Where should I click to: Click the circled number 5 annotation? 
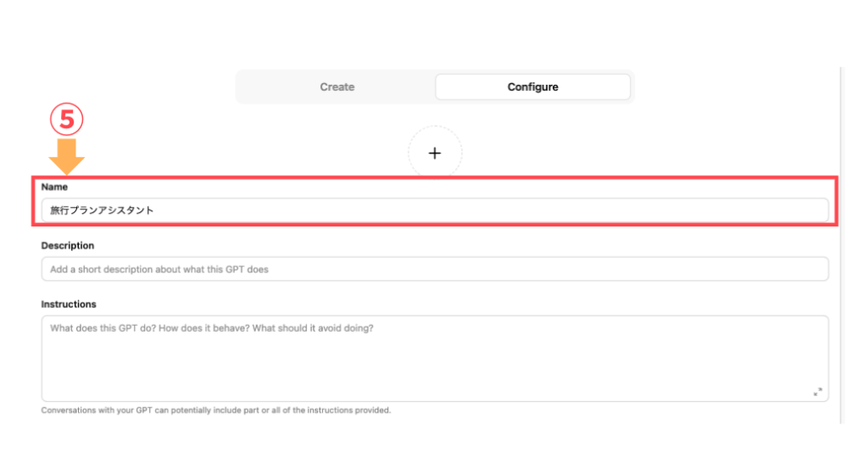(x=66, y=119)
